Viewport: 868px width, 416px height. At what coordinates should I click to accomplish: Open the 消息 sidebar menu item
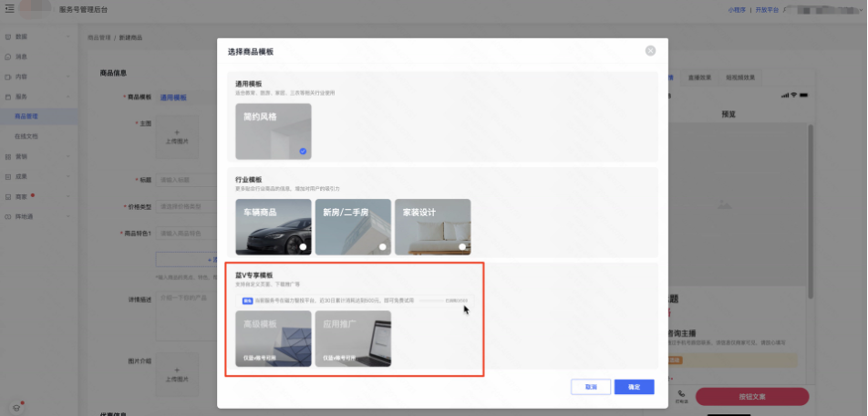(38, 57)
